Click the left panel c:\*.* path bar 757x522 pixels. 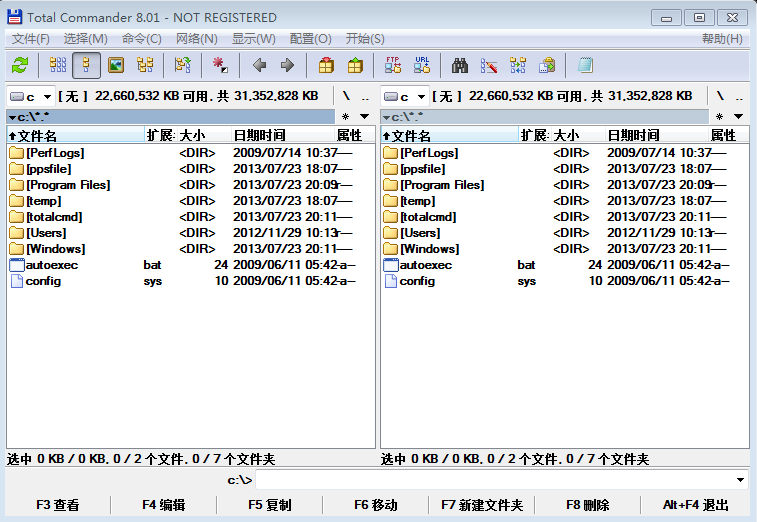170,117
